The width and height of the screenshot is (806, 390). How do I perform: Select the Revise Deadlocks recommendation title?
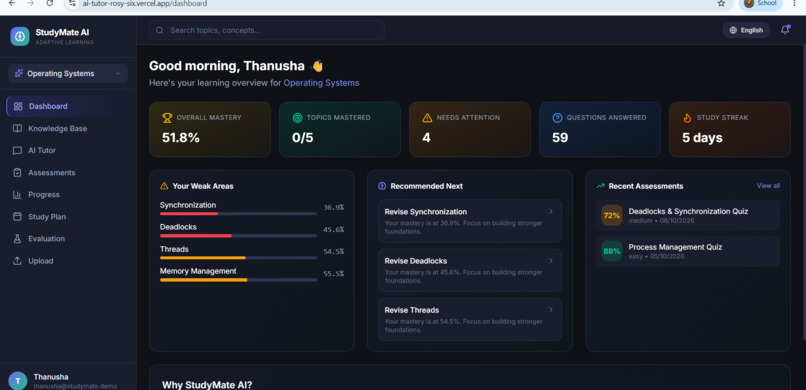[415, 261]
